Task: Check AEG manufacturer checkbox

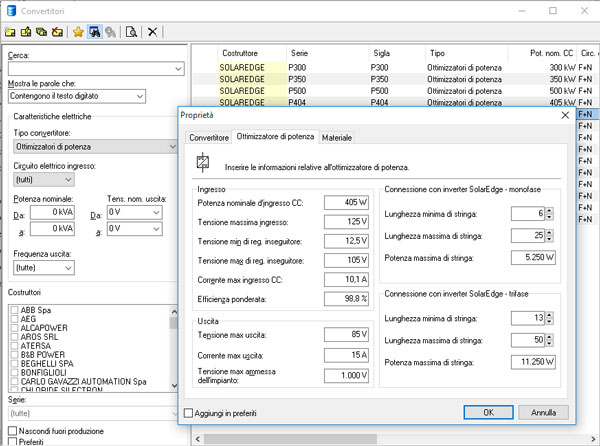Action: pyautogui.click(x=15, y=319)
